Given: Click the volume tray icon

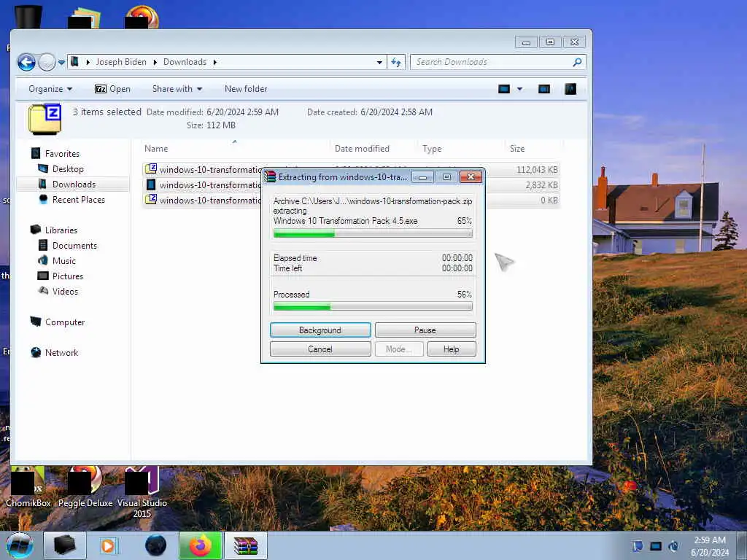Looking at the screenshot, I should 673,546.
